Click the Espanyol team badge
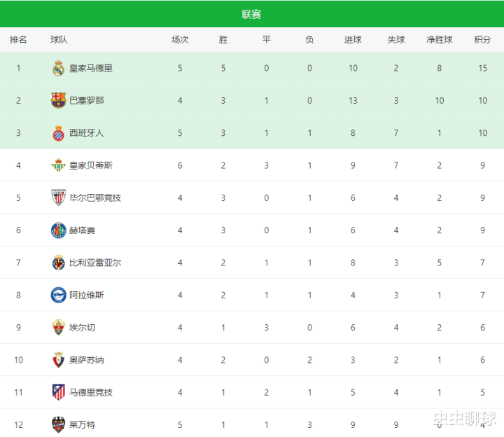This screenshot has height=437, width=504. [59, 133]
